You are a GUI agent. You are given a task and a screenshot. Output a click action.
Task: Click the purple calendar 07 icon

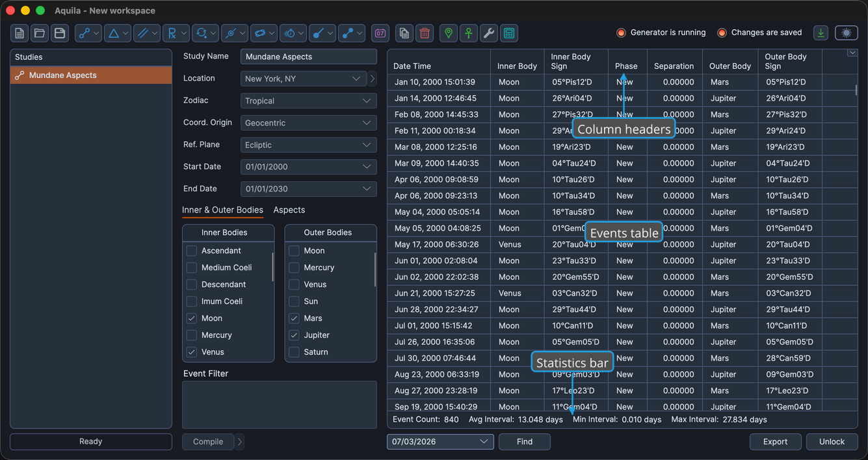[380, 33]
